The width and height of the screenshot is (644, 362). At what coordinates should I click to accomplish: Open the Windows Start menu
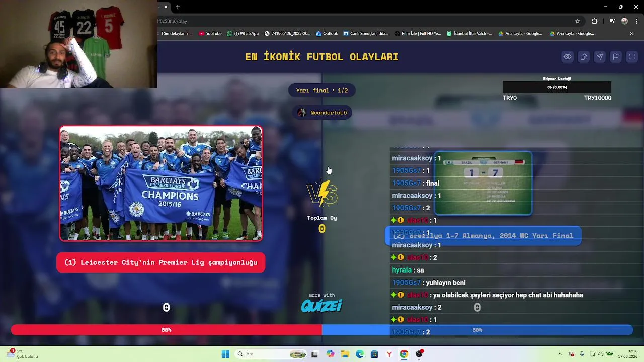pyautogui.click(x=225, y=354)
